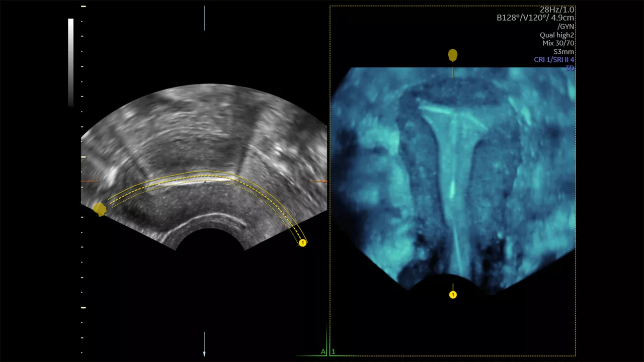The height and width of the screenshot is (362, 644).
Task: Click the orange marker on the 2D image's left edge
Action: point(90,181)
